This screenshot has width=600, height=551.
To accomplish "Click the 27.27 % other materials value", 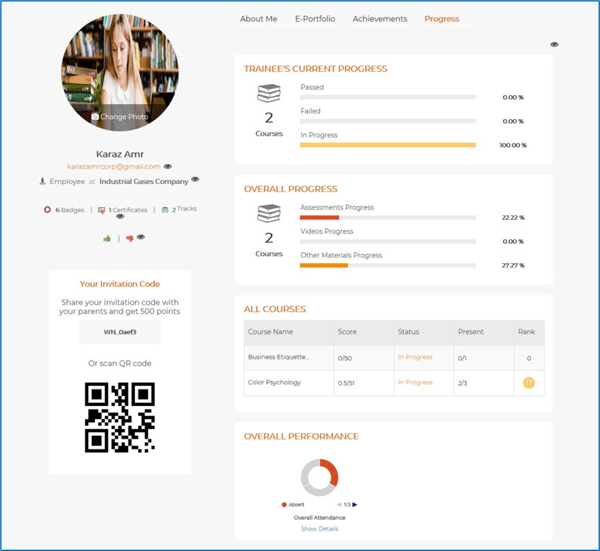I will pyautogui.click(x=513, y=265).
